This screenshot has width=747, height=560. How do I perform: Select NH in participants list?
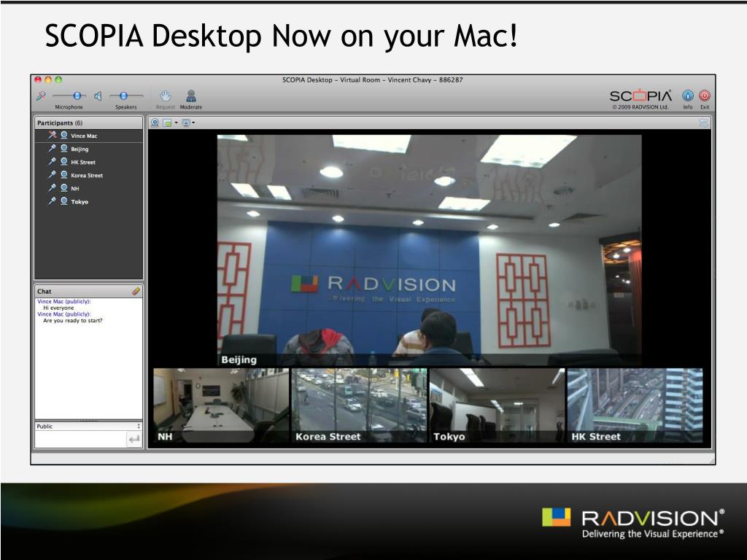coord(88,189)
